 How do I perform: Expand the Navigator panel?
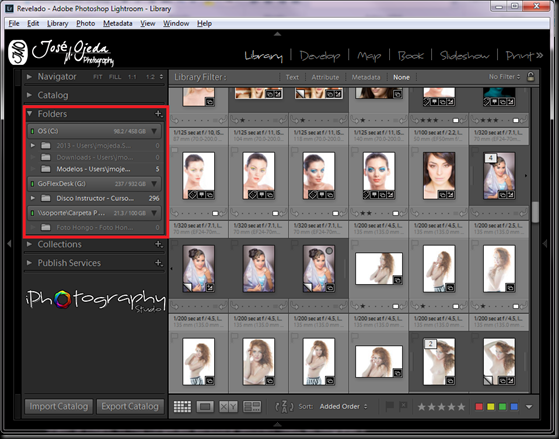click(x=29, y=76)
